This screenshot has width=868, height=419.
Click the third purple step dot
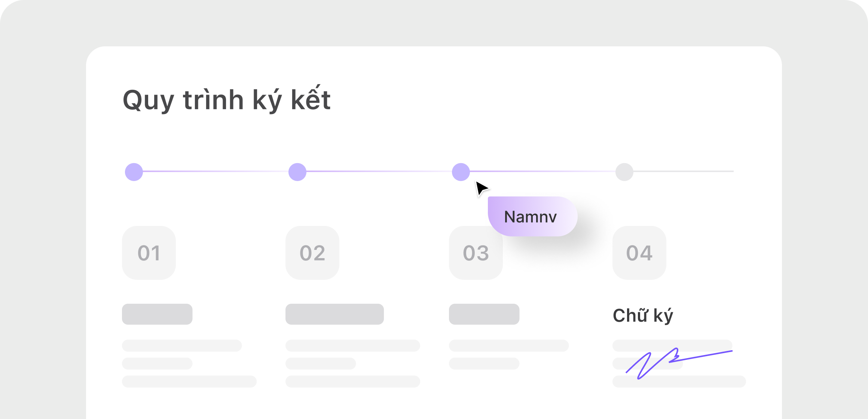[x=461, y=172]
